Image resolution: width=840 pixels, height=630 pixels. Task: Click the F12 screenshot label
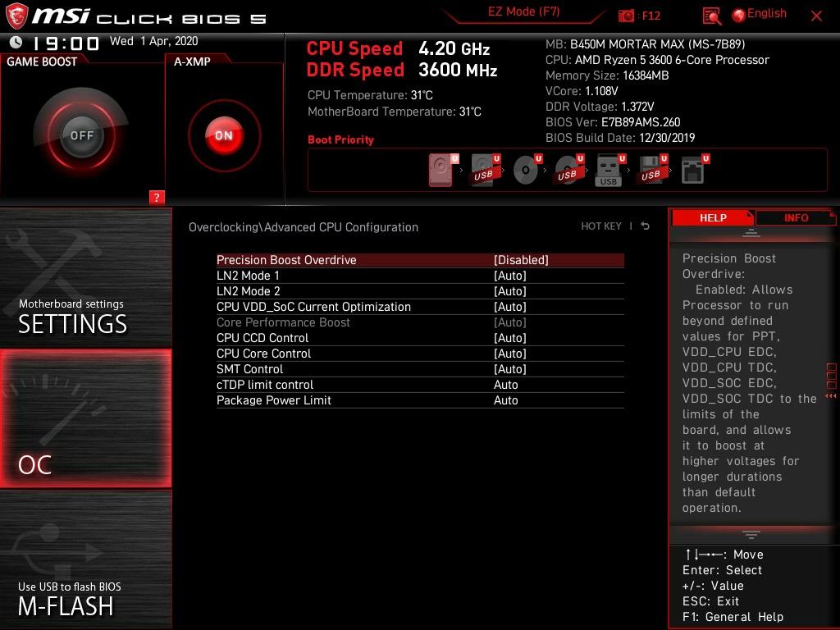(651, 16)
